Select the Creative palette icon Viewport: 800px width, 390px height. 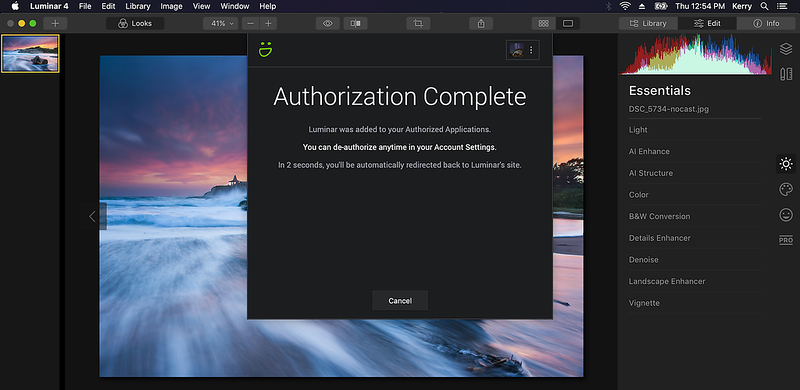point(786,189)
